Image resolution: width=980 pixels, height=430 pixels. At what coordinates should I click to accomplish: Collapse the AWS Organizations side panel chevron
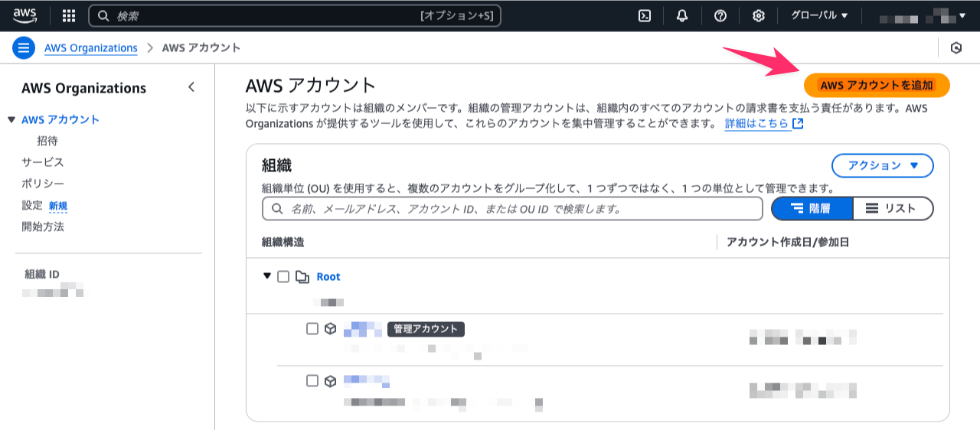coord(191,87)
